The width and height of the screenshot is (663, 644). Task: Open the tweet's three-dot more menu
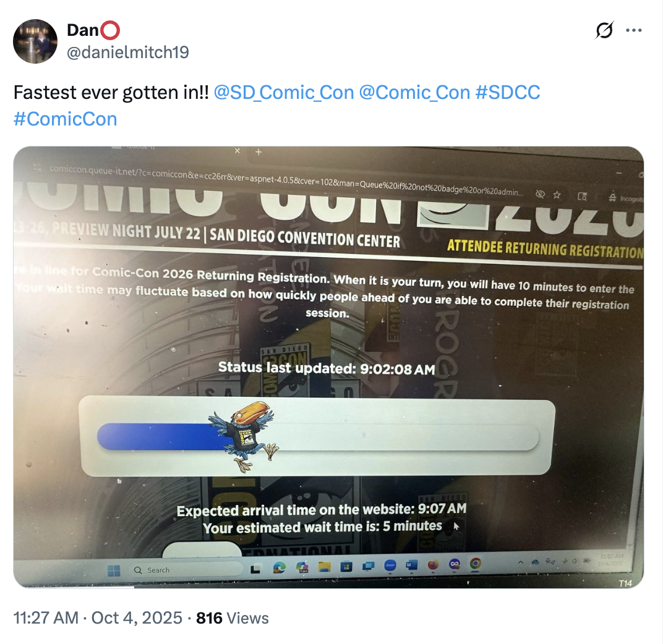pos(634,30)
